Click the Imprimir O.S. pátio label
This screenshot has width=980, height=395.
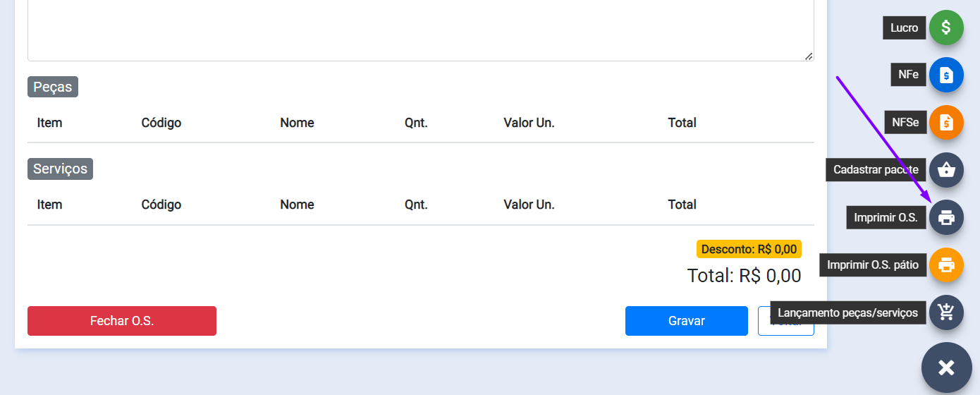(872, 265)
